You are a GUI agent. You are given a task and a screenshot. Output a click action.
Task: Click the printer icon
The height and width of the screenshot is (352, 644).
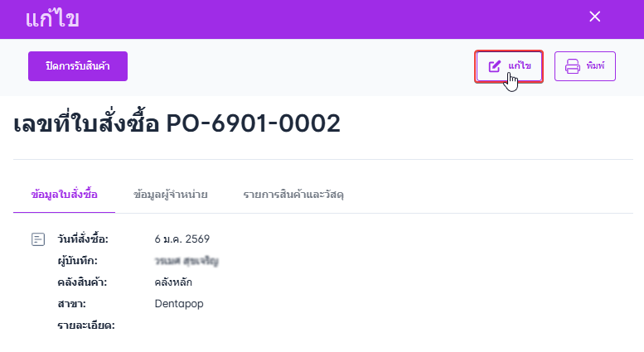coord(572,66)
